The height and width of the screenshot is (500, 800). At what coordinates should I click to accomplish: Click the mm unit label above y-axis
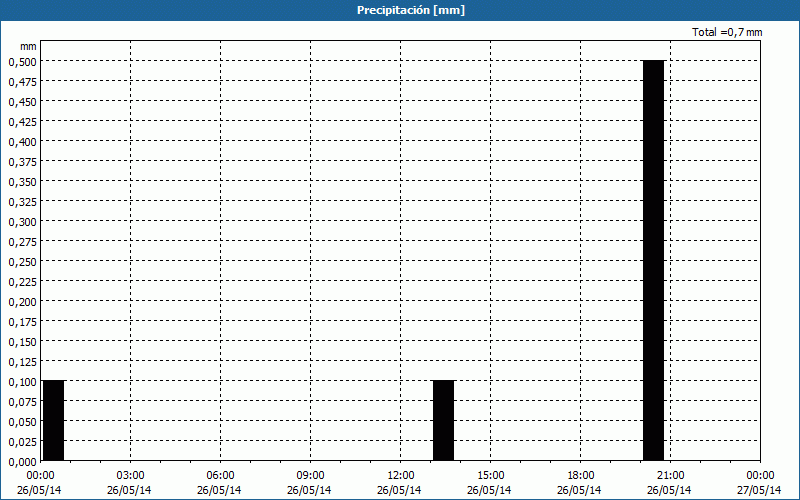[x=28, y=46]
